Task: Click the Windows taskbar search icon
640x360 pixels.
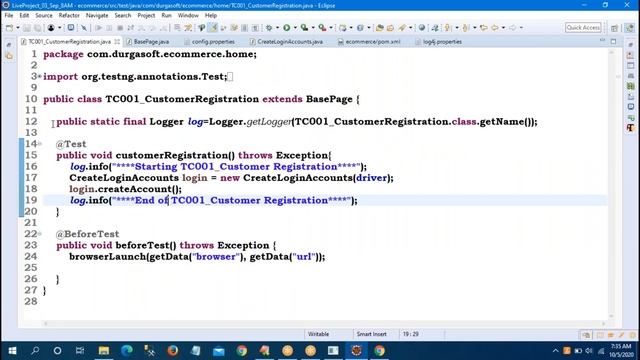Action: click(x=35, y=351)
